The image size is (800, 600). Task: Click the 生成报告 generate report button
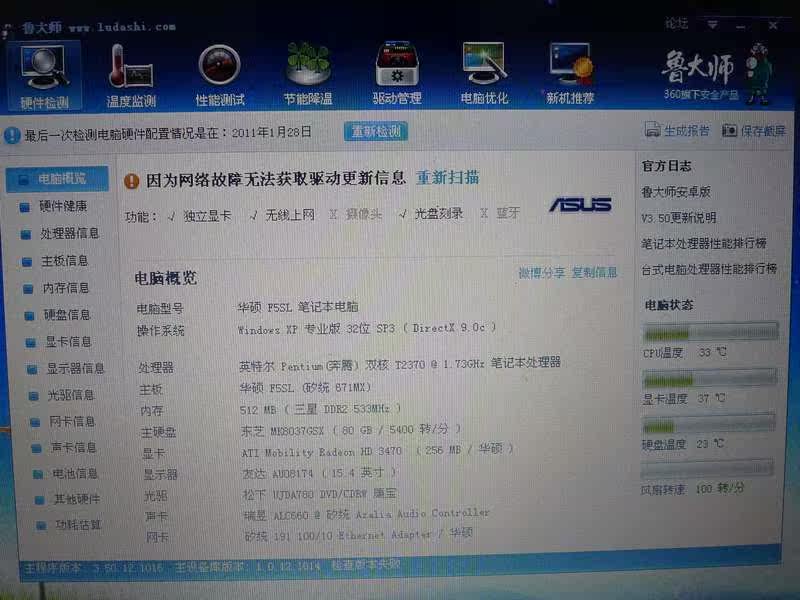[678, 130]
